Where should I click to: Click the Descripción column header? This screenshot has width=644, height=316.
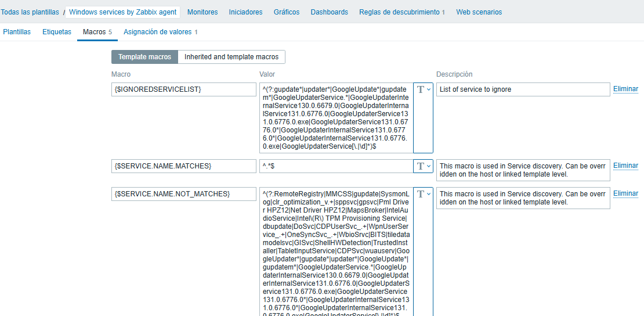pos(454,74)
